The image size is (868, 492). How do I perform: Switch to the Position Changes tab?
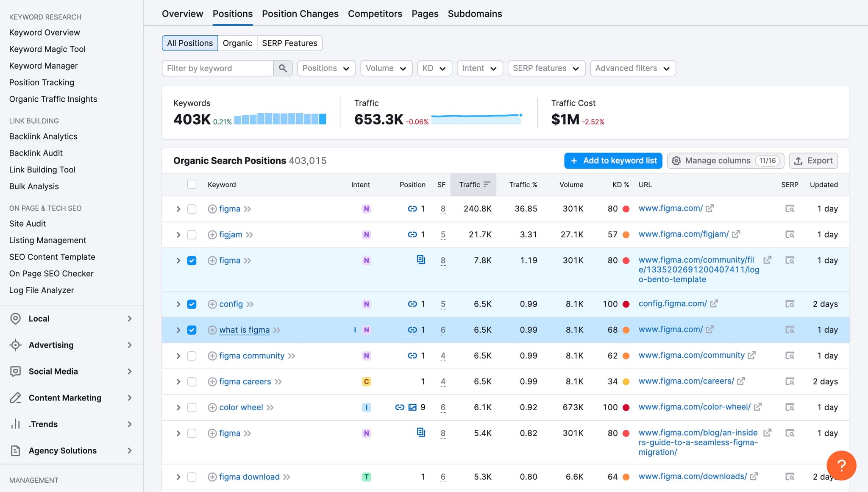(x=300, y=14)
